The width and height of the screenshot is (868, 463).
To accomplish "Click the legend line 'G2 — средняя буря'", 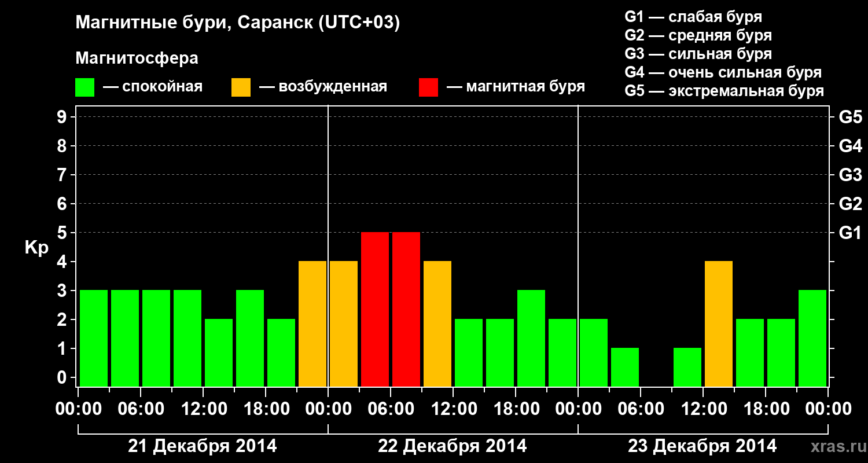I will click(698, 35).
